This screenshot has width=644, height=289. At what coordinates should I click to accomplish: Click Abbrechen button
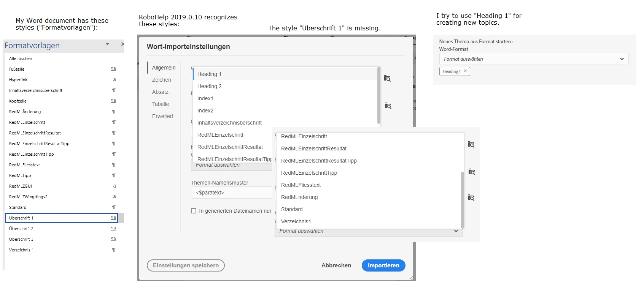[336, 265]
